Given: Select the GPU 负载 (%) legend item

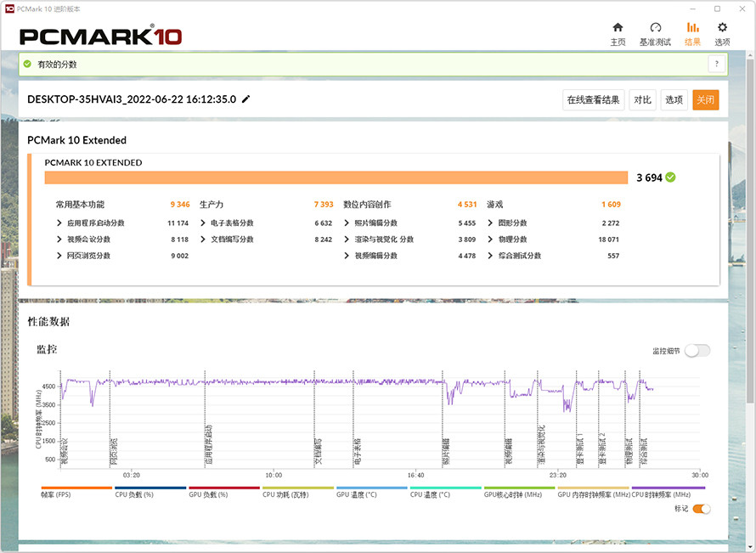Looking at the screenshot, I should point(224,492).
